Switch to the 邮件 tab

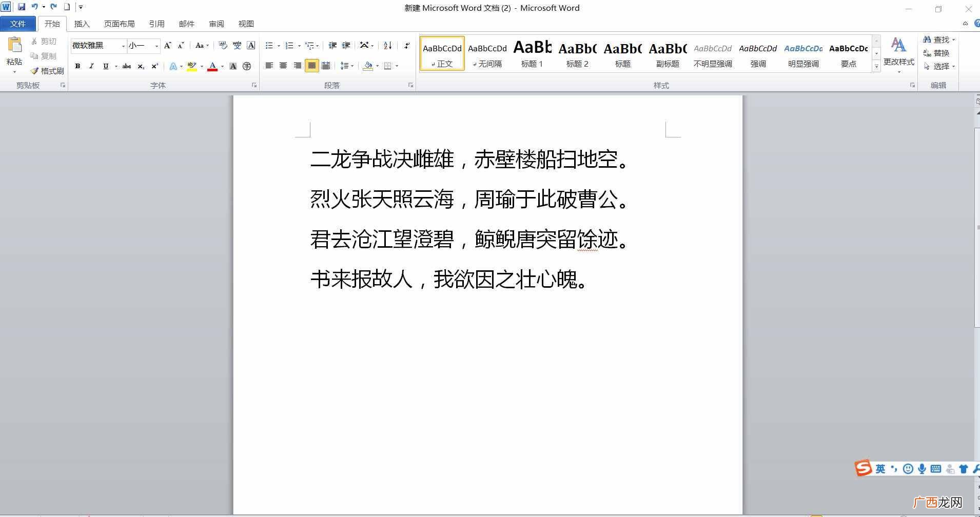[186, 24]
